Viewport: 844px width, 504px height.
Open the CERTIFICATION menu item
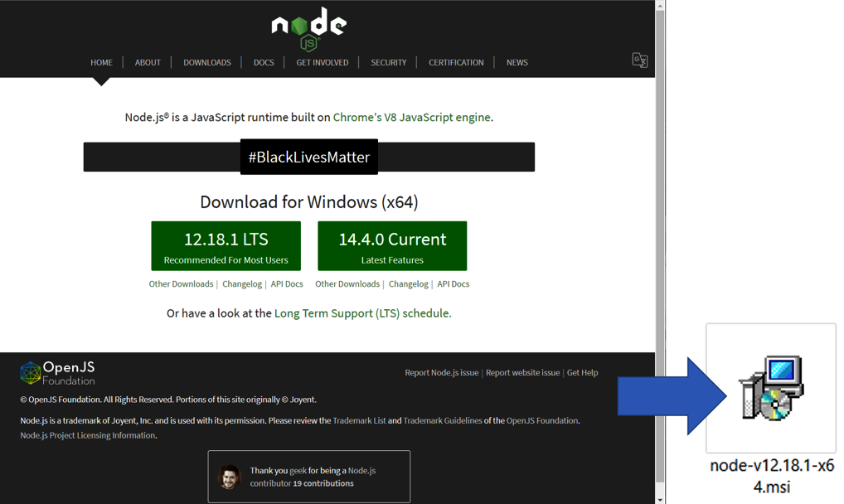click(456, 62)
